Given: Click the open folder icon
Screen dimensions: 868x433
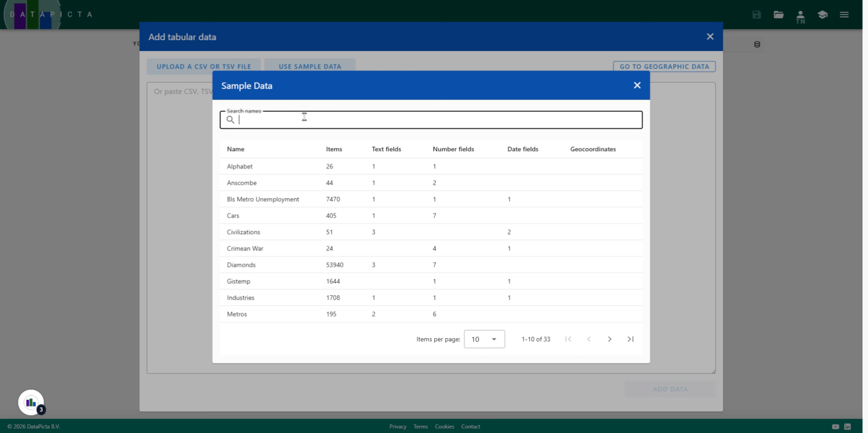Looking at the screenshot, I should 778,14.
